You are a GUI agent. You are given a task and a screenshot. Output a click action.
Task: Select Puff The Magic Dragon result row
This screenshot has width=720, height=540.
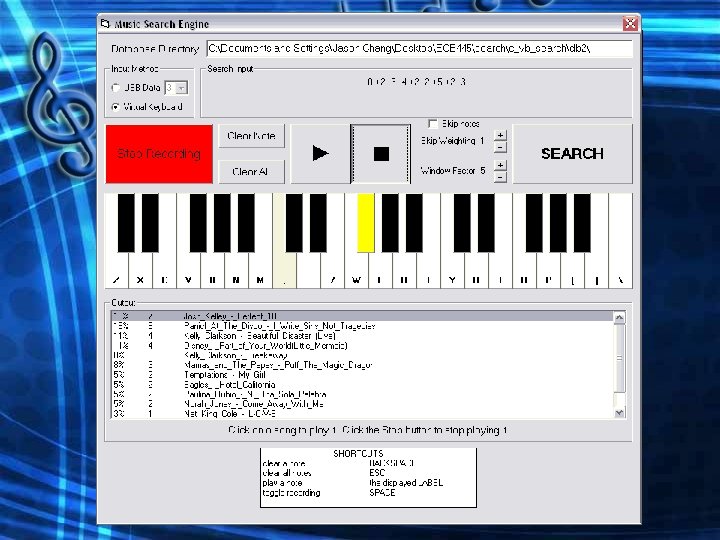point(362,365)
